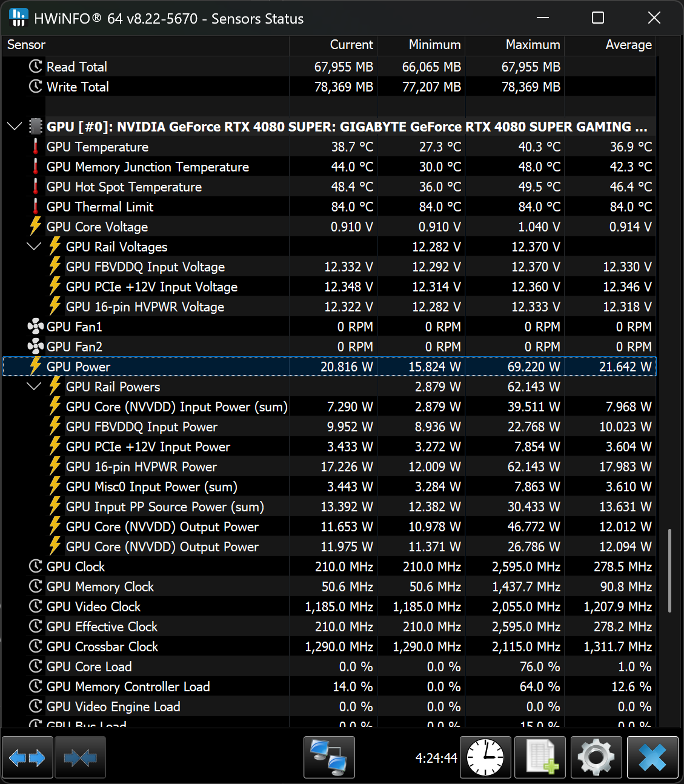Select the GPU Video Engine Load row
This screenshot has width=684, height=784.
[x=329, y=706]
